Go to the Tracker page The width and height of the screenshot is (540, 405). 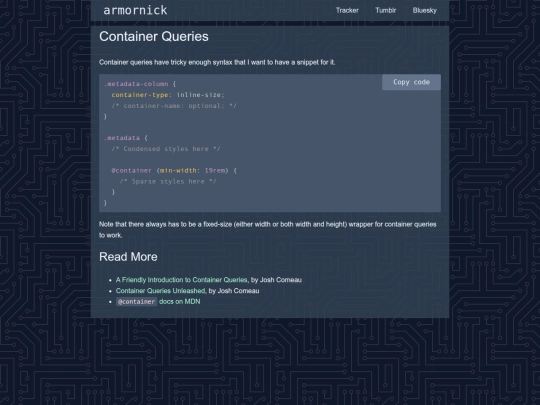click(x=347, y=10)
